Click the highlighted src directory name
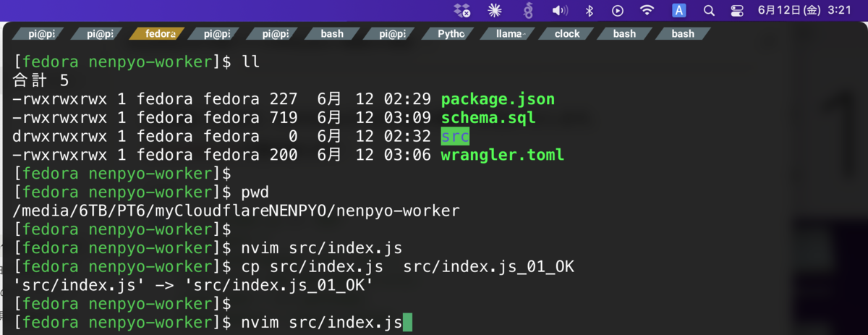The image size is (868, 335). (455, 136)
